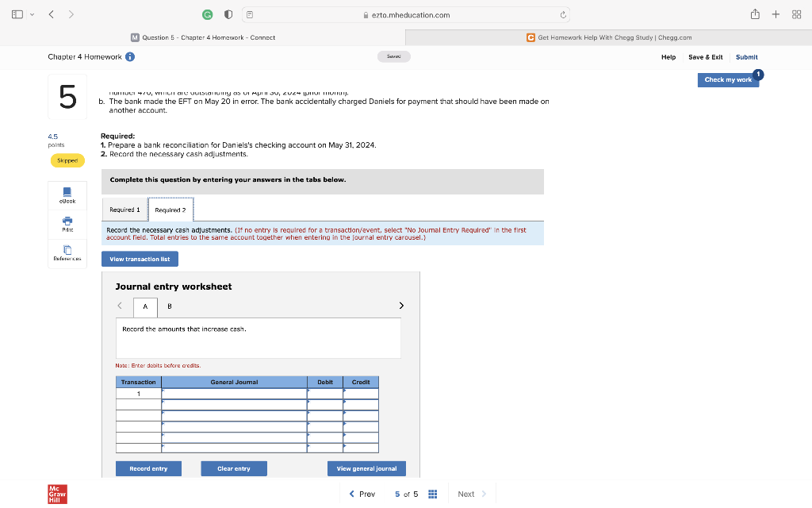Image resolution: width=812 pixels, height=508 pixels.
Task: Click the clipboard icon in the browser toolbar
Action: 249,13
